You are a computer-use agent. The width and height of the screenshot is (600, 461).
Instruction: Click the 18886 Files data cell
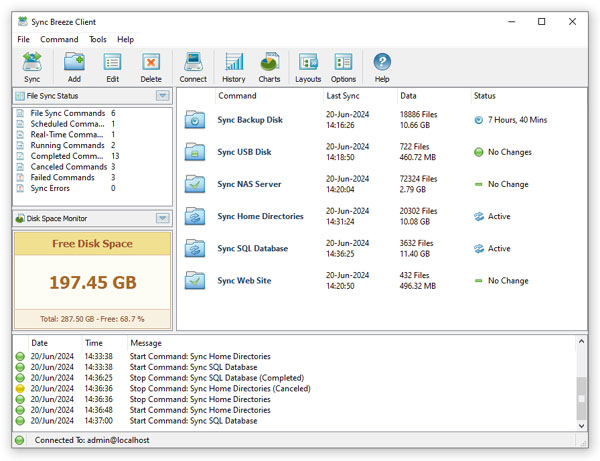pyautogui.click(x=418, y=114)
